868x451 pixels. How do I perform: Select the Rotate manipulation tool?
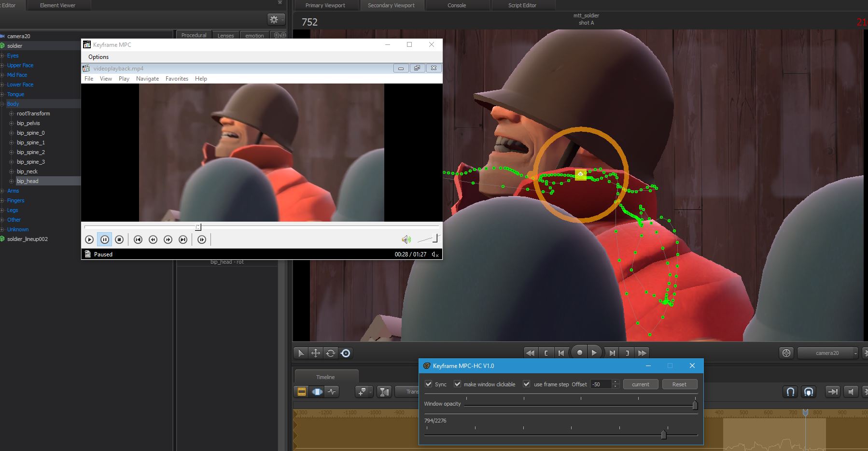click(x=331, y=353)
